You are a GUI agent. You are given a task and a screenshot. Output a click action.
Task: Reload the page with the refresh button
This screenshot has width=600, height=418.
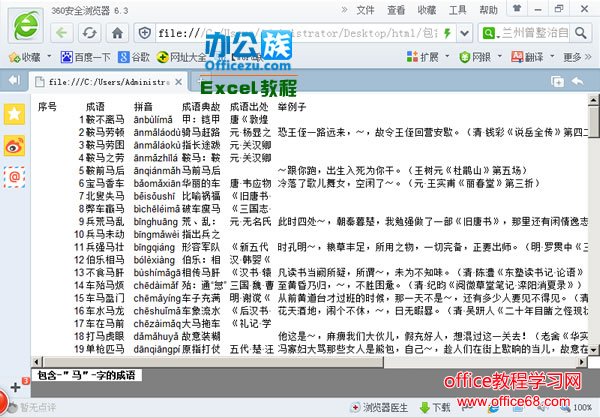[x=90, y=33]
